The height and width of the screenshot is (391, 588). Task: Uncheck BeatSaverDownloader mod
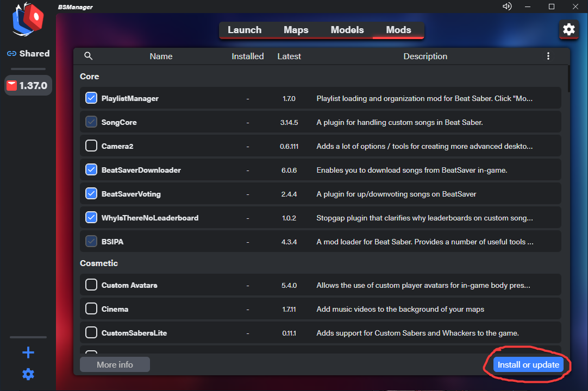click(x=91, y=169)
